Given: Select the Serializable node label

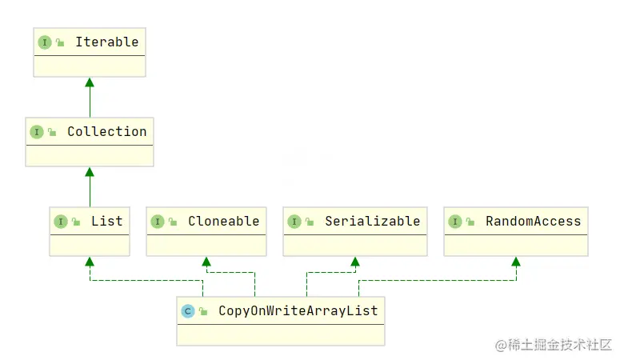Looking at the screenshot, I should coord(372,222).
